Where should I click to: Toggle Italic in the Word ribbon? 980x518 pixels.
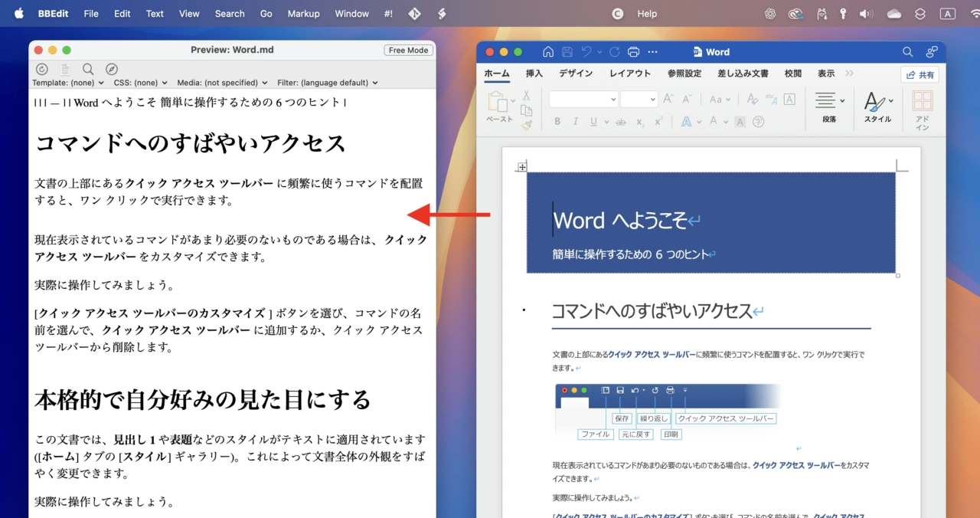click(x=576, y=122)
